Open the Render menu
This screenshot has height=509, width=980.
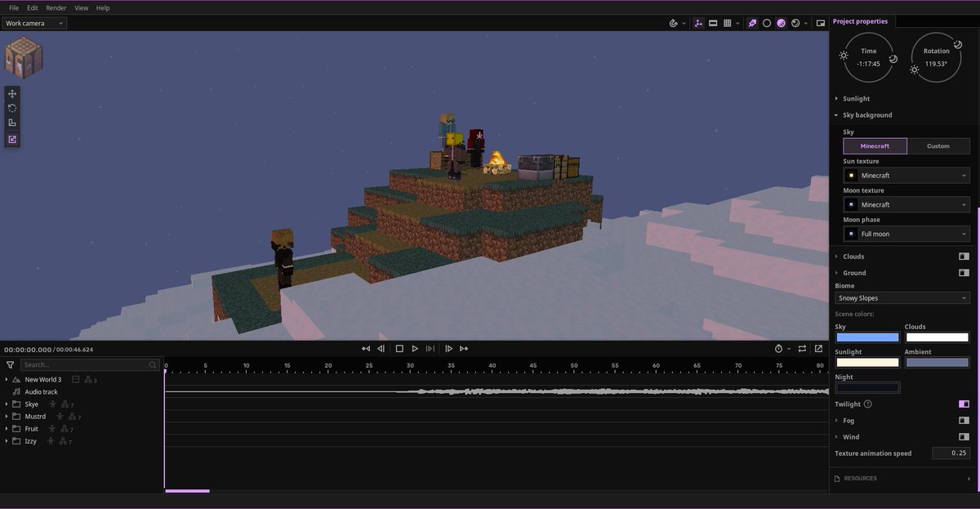[56, 7]
